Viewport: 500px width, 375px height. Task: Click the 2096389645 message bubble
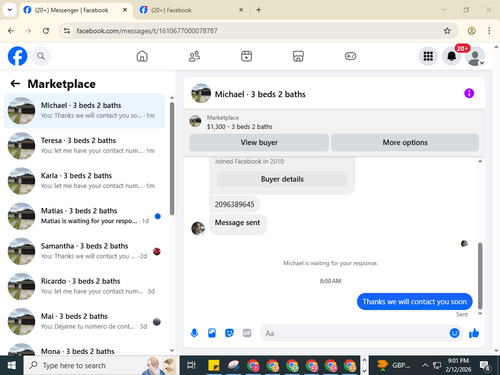tap(234, 204)
